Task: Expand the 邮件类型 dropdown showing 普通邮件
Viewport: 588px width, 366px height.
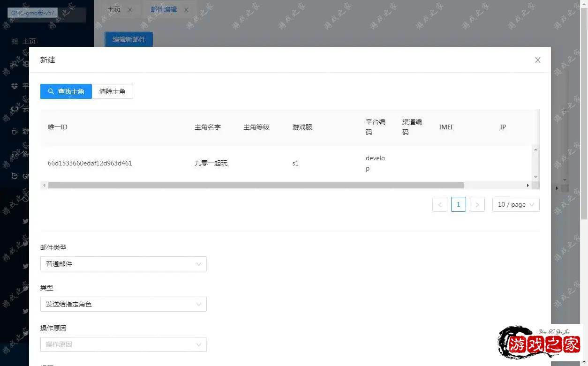Action: (x=123, y=264)
